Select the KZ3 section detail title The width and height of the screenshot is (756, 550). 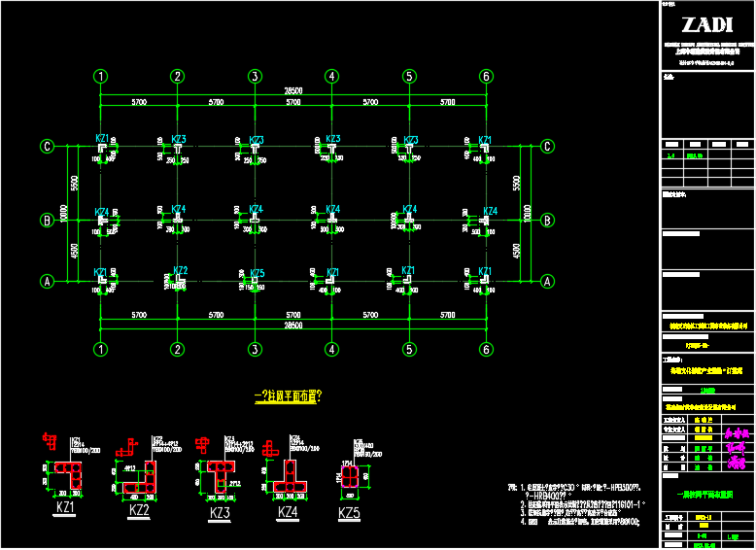(220, 513)
